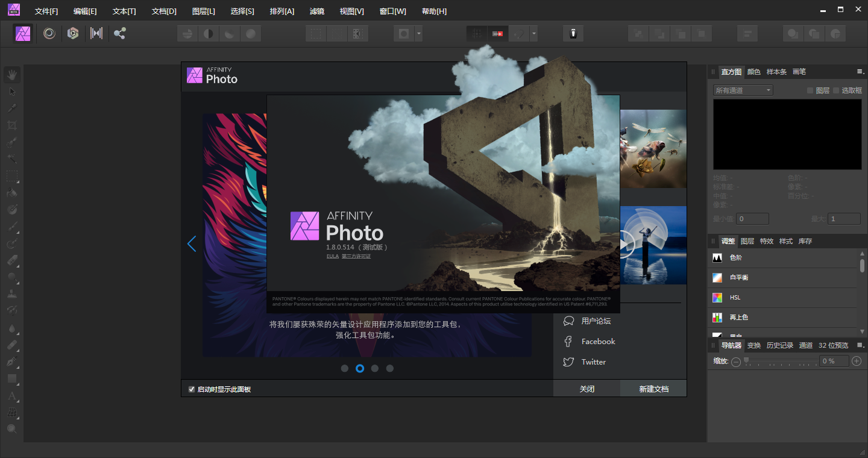Select the Clone stamp tool
The image size is (868, 458).
click(12, 295)
